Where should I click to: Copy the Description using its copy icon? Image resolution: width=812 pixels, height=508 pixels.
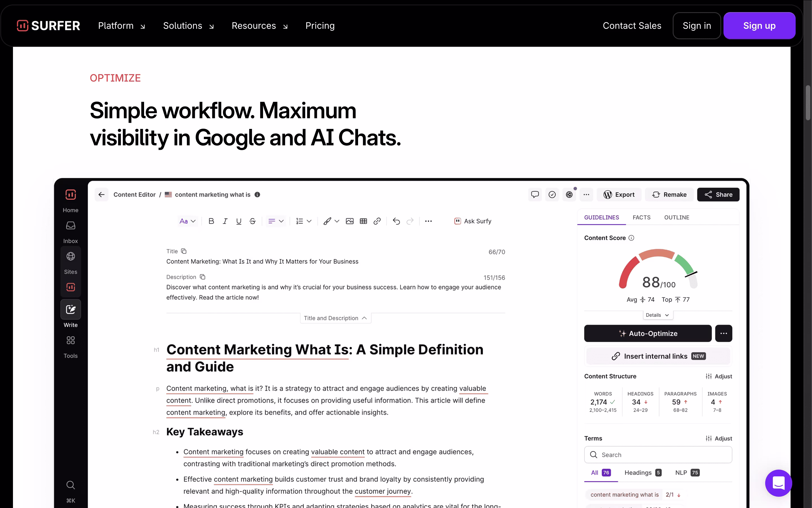[x=202, y=277]
